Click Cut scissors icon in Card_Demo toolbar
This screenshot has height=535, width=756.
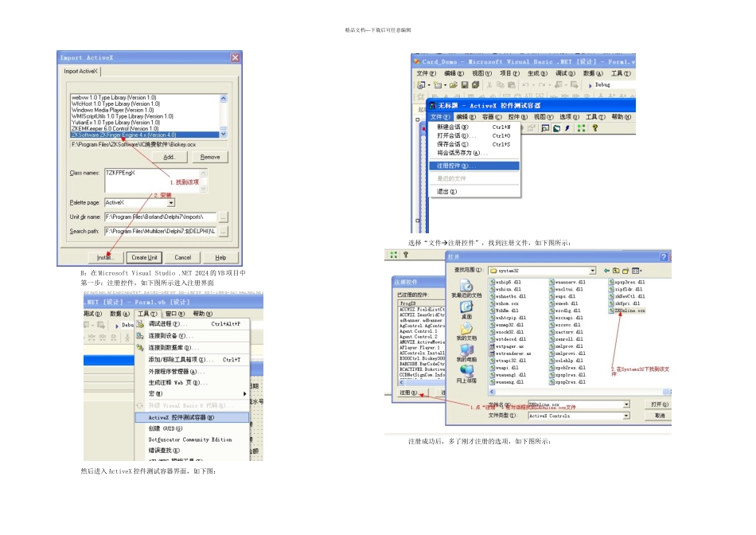(x=489, y=85)
